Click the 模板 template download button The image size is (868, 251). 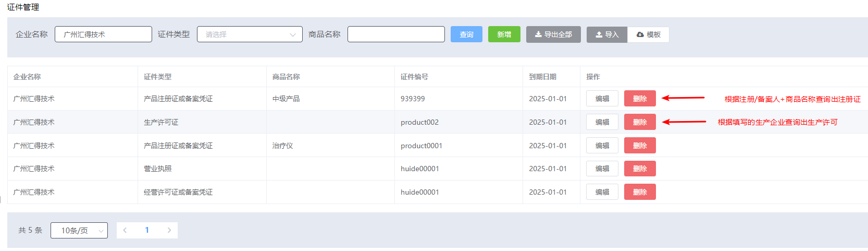point(648,34)
